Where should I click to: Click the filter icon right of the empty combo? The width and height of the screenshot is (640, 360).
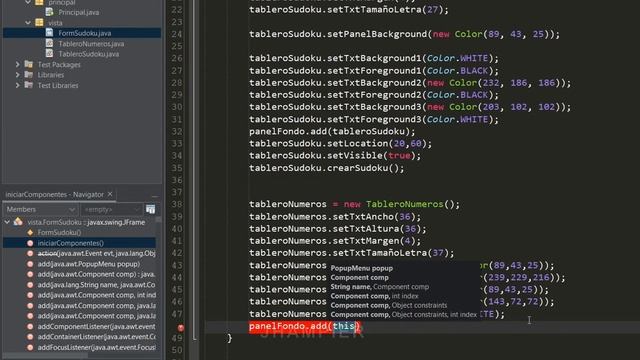pyautogui.click(x=150, y=209)
